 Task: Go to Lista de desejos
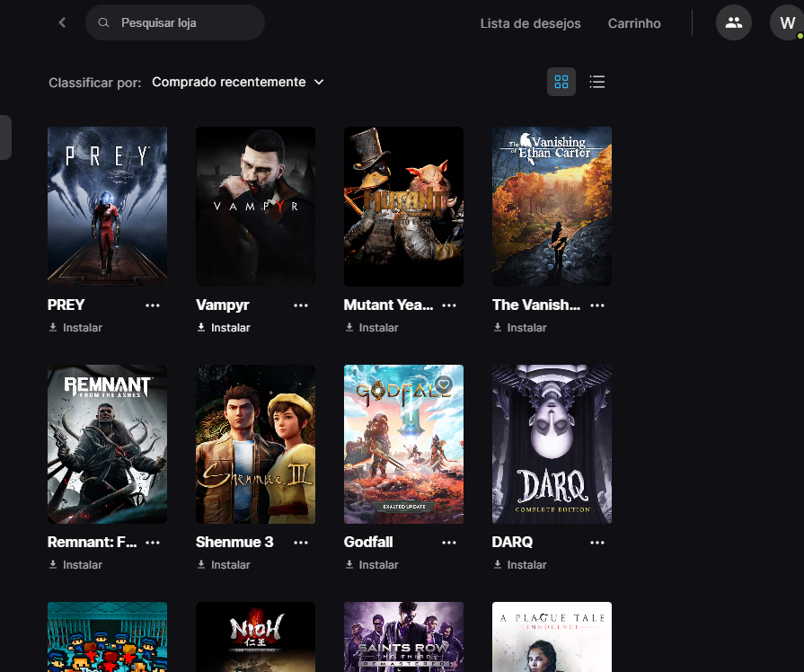click(530, 23)
